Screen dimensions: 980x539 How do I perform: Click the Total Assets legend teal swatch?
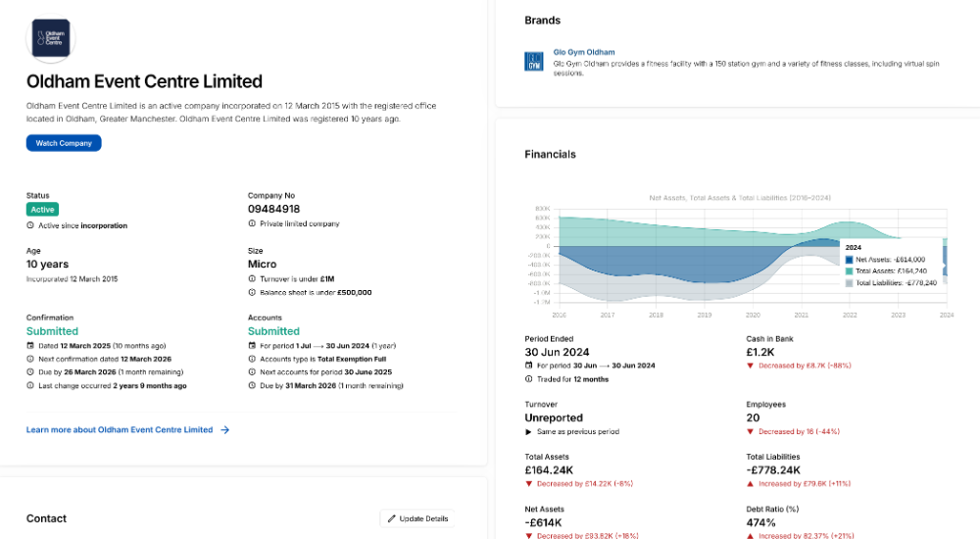849,271
